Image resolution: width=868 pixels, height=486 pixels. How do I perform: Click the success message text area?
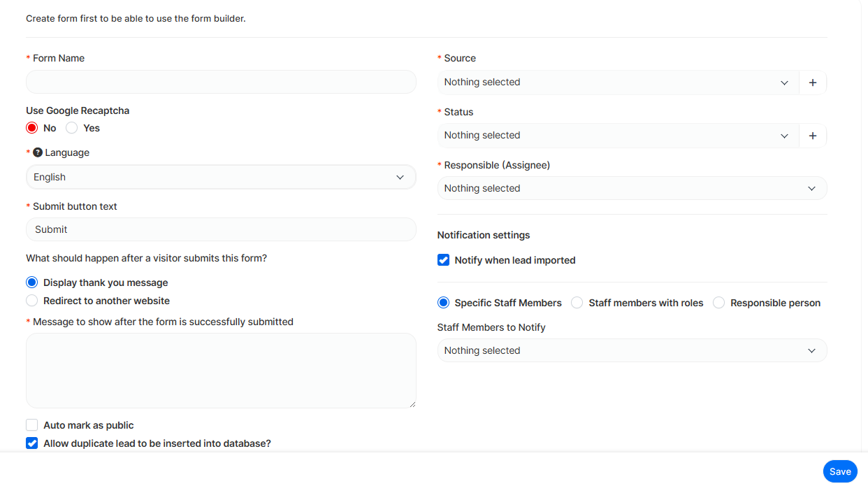pyautogui.click(x=221, y=371)
